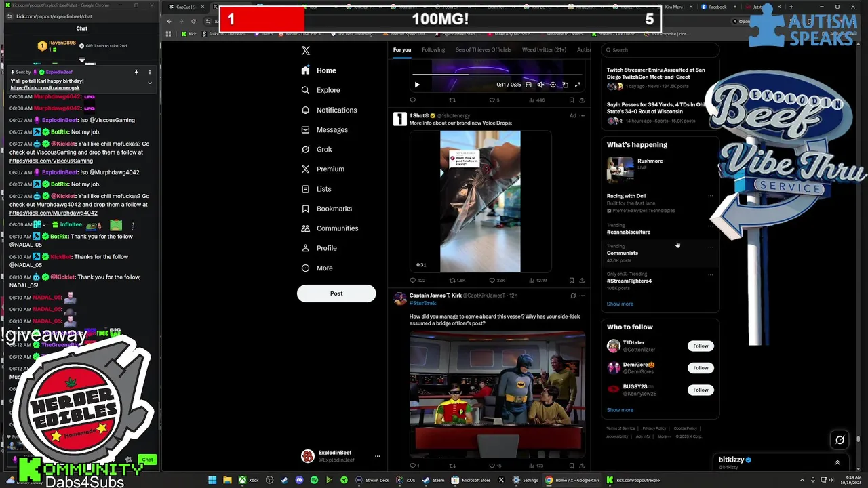Seek within the top video's progress bar
This screenshot has width=868, height=488.
497,74
